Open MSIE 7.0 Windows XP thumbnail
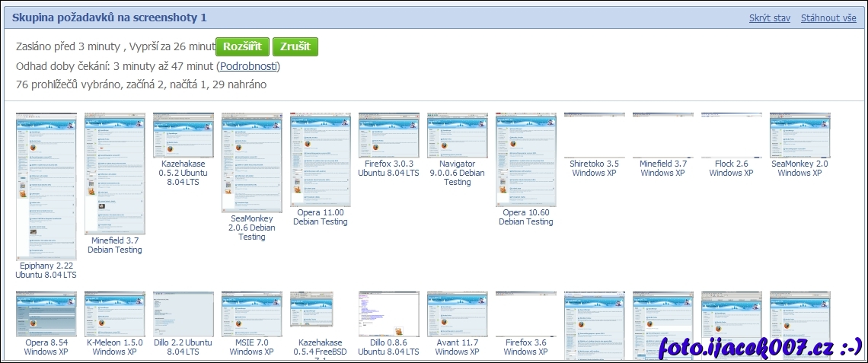 [x=251, y=314]
